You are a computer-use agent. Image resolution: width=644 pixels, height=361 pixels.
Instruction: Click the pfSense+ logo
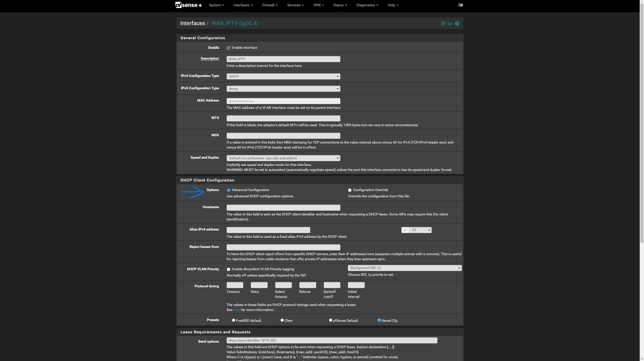click(x=188, y=5)
